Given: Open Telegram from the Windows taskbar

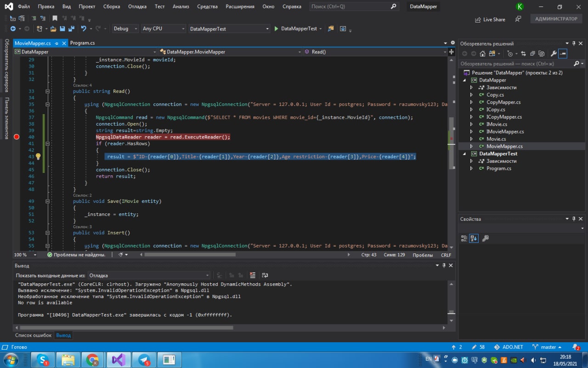Looking at the screenshot, I should tap(144, 360).
